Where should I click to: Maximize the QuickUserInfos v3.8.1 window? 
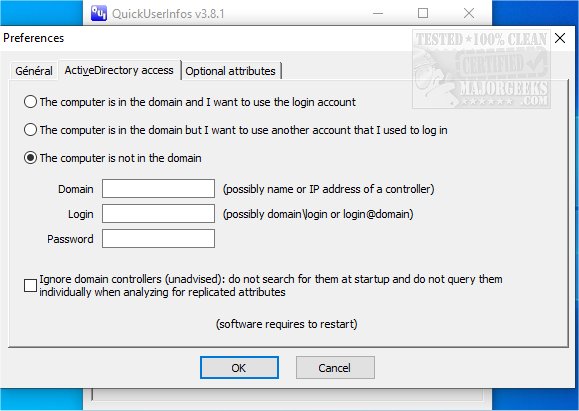pyautogui.click(x=423, y=13)
